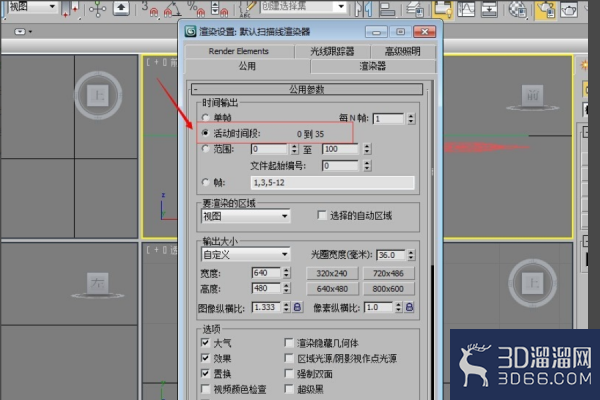600x400 pixels.
Task: Click the 640x480 preset button
Action: click(x=332, y=289)
